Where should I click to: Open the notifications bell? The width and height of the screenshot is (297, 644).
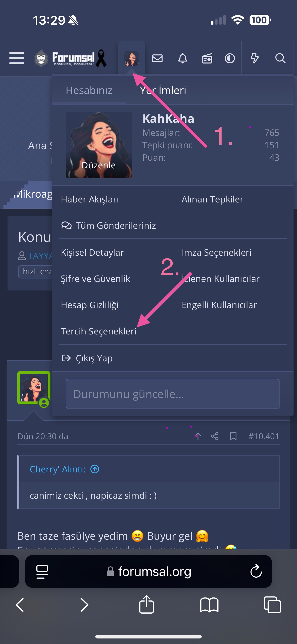tap(183, 58)
